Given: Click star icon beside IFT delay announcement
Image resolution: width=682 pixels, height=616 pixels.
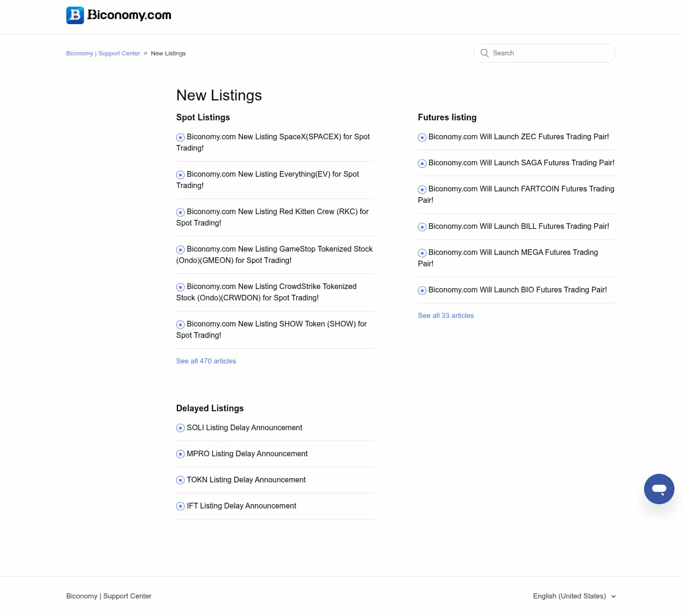Looking at the screenshot, I should (x=180, y=507).
